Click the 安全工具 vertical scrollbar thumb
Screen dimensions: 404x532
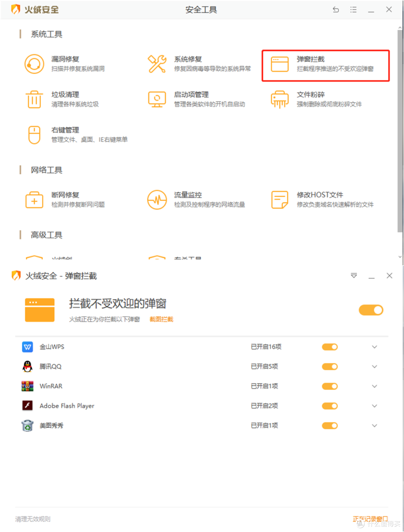click(x=400, y=131)
